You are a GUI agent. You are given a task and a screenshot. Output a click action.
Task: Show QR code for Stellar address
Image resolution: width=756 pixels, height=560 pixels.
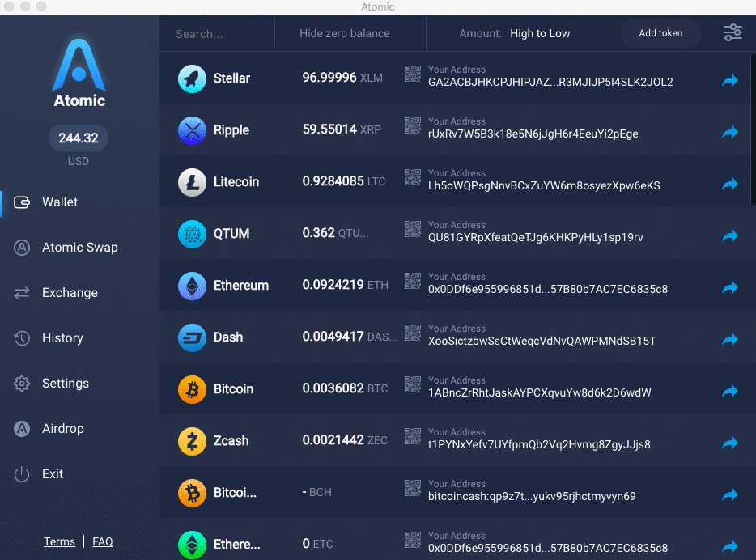412,74
